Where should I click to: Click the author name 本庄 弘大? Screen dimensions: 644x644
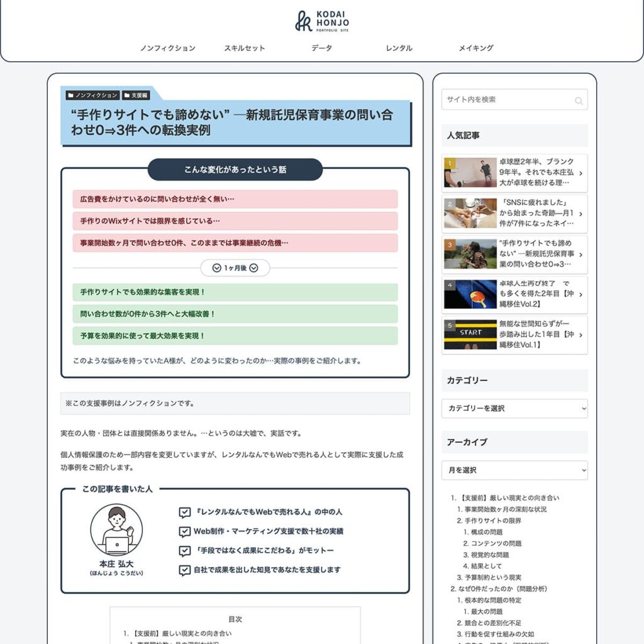pyautogui.click(x=116, y=564)
